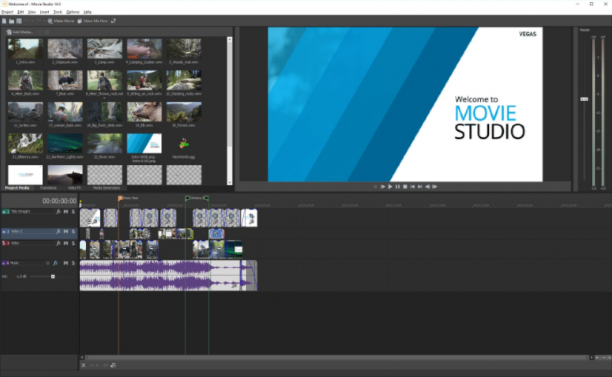The width and height of the screenshot is (612, 377).
Task: Click the Title Straight track number icon
Action: (6, 212)
